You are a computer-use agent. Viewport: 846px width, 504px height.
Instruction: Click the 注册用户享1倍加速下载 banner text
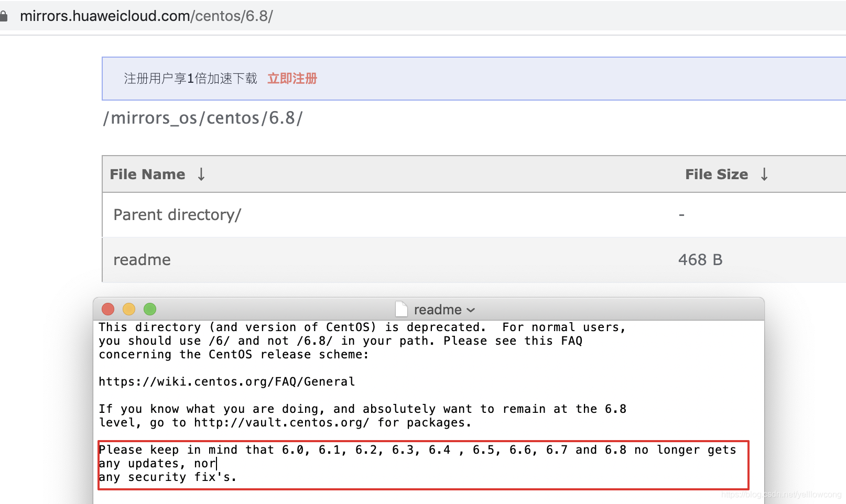pyautogui.click(x=190, y=79)
